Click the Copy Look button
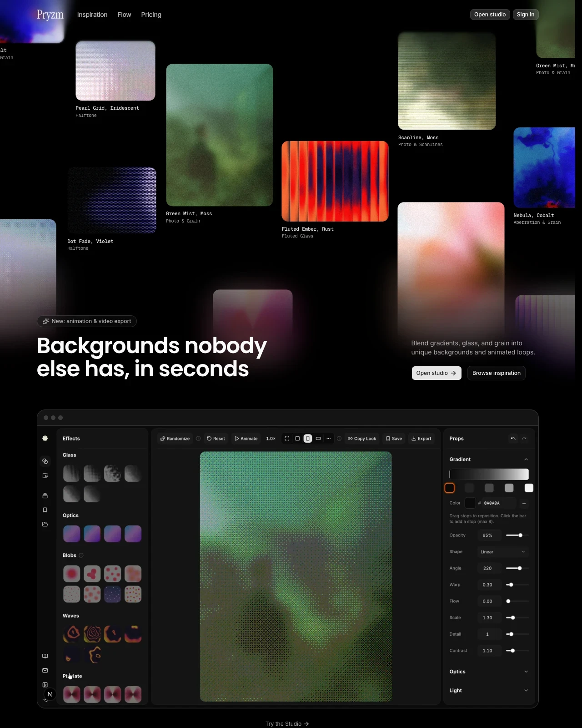 tap(362, 439)
